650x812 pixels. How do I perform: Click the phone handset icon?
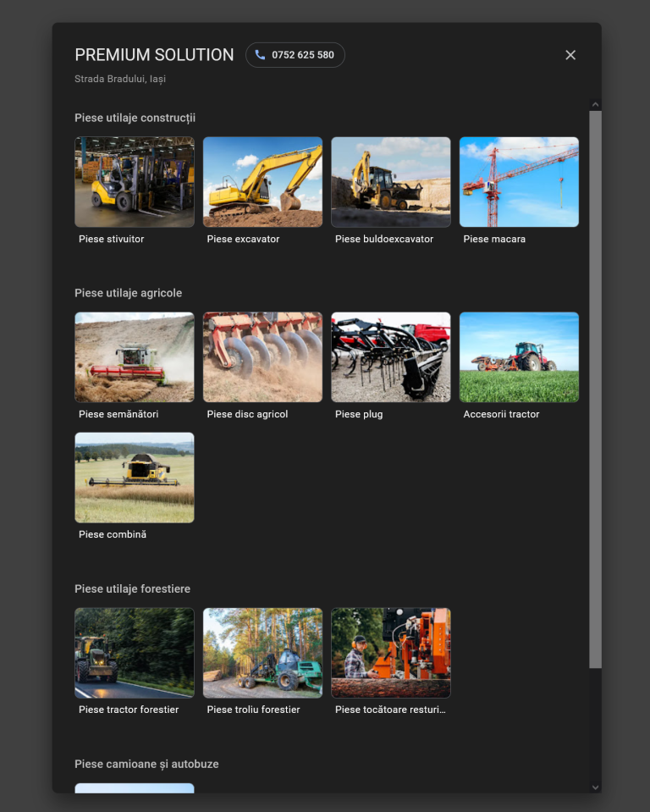pos(260,55)
